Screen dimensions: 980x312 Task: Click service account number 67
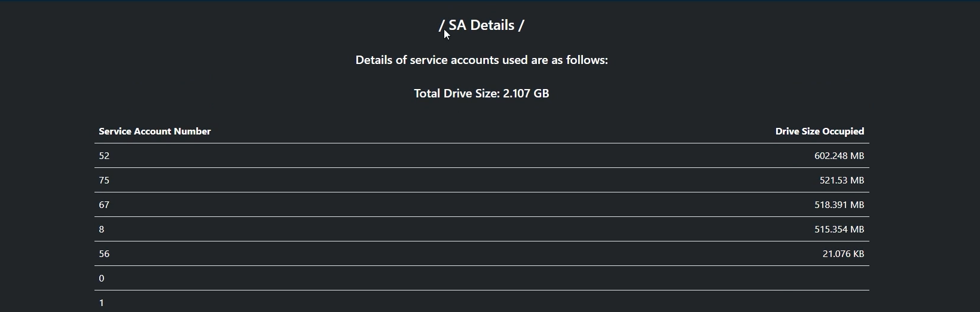pos(104,205)
